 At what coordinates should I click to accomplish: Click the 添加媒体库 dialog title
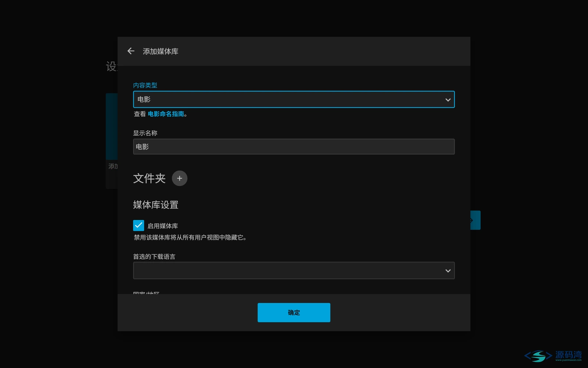coord(161,52)
